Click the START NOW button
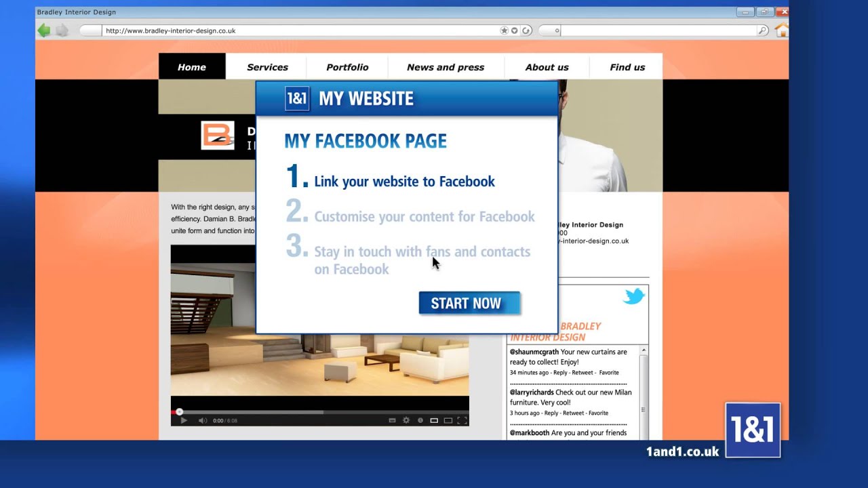Viewport: 868px width, 488px height. [x=469, y=303]
